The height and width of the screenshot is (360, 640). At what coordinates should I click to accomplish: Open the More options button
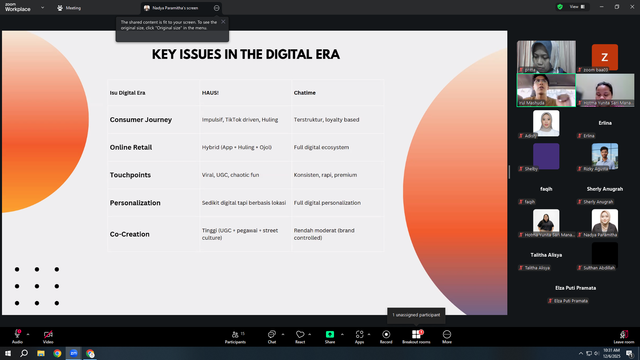(x=447, y=337)
